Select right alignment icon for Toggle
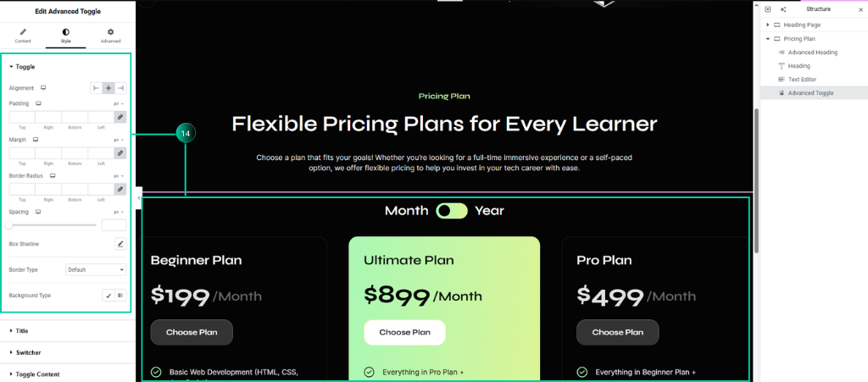Viewport: 868px width, 382px height. click(120, 88)
